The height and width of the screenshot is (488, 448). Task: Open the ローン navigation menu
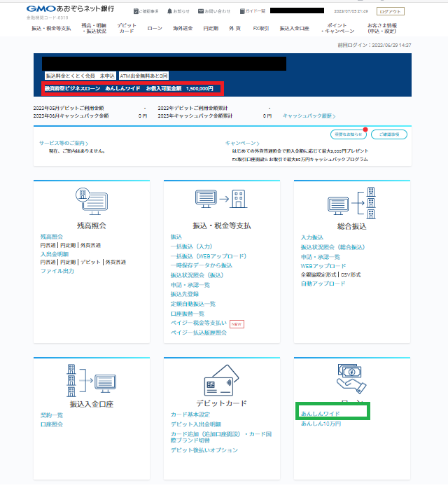[x=155, y=28]
